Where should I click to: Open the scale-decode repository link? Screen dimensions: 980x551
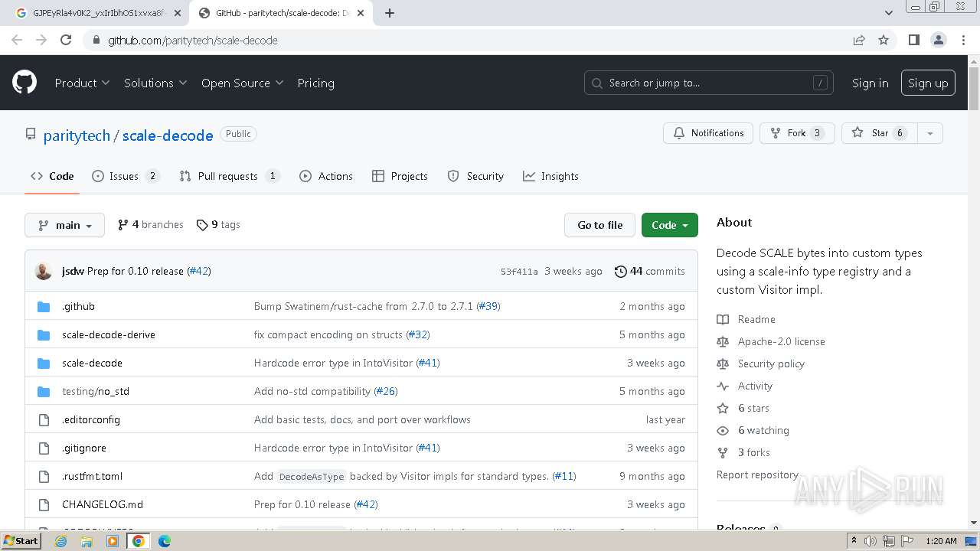click(x=168, y=135)
